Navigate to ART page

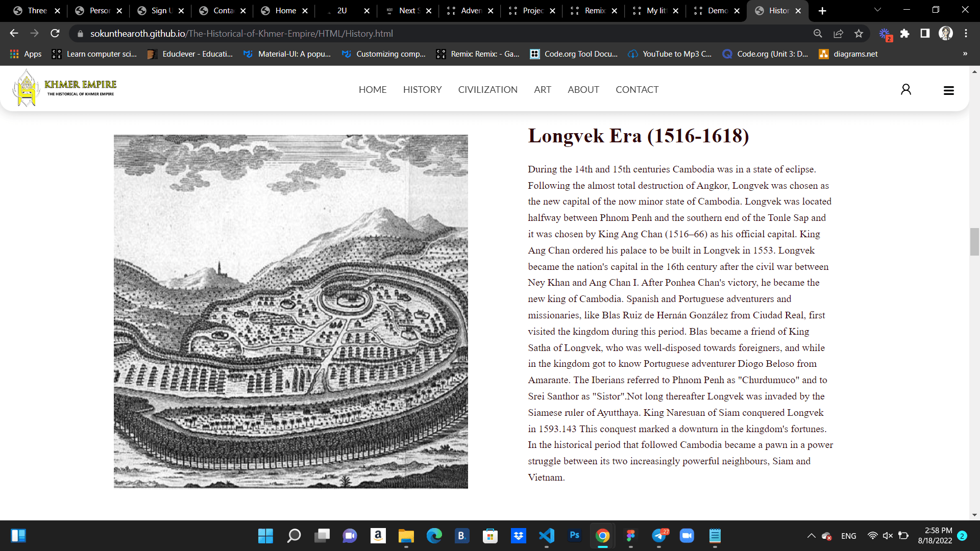click(x=542, y=90)
